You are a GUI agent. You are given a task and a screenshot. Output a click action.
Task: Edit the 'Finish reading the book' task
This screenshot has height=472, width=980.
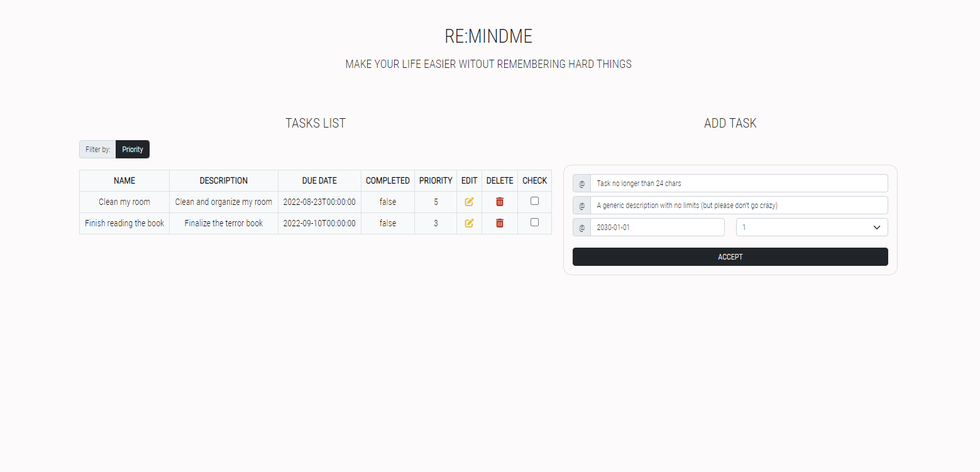469,223
